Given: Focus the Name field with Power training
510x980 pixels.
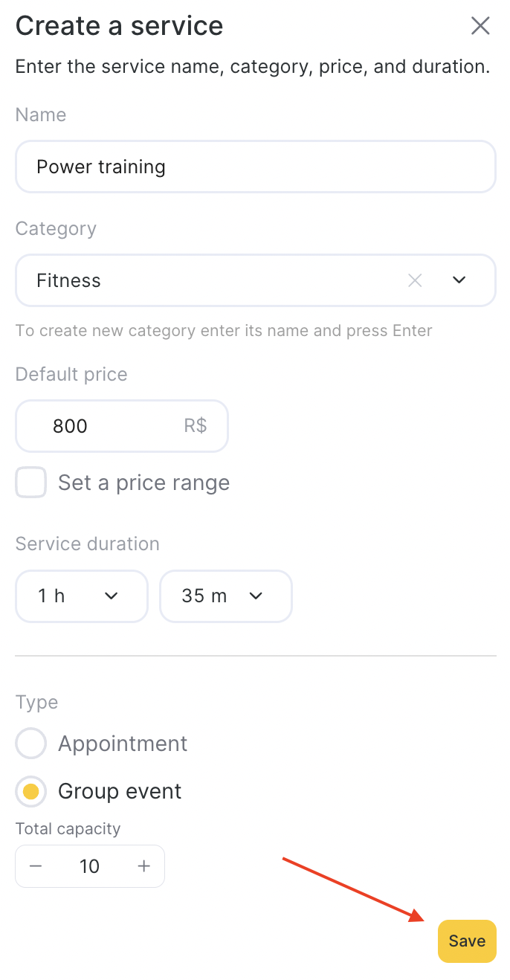Looking at the screenshot, I should (255, 167).
